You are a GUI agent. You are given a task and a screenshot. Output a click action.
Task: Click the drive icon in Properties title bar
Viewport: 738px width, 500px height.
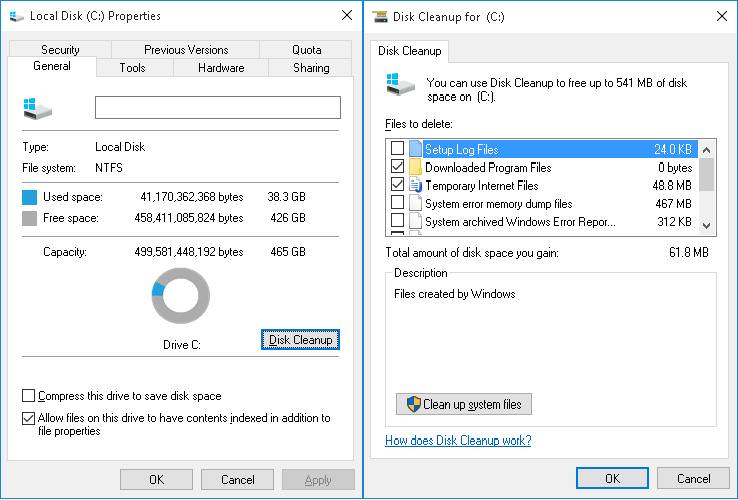(16, 16)
